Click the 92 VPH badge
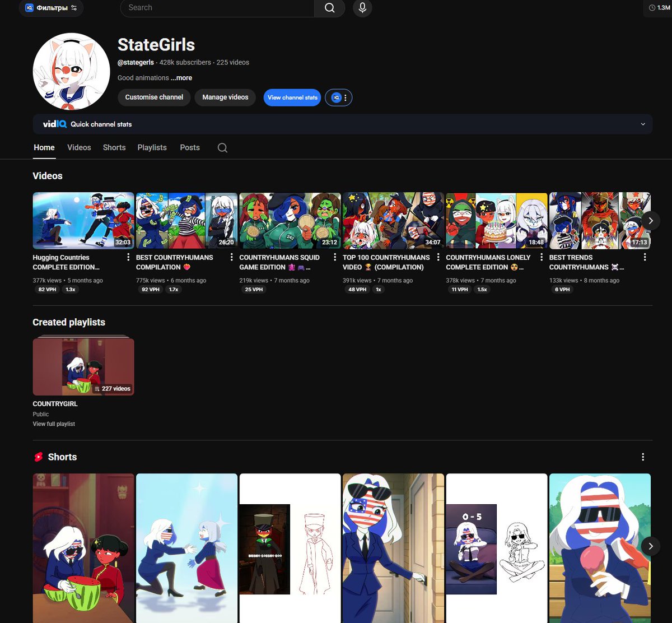The height and width of the screenshot is (623, 672). (x=151, y=290)
